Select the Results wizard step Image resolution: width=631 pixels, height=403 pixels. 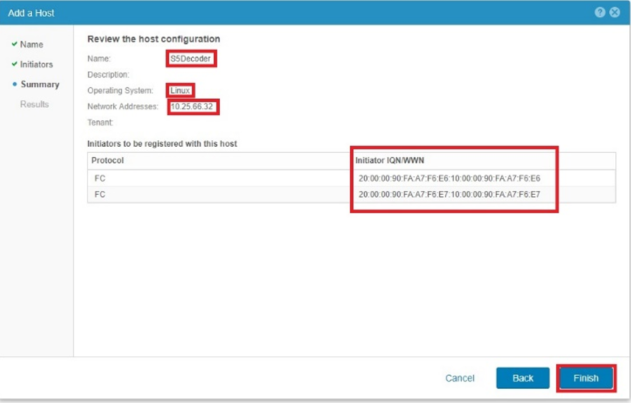(x=35, y=104)
